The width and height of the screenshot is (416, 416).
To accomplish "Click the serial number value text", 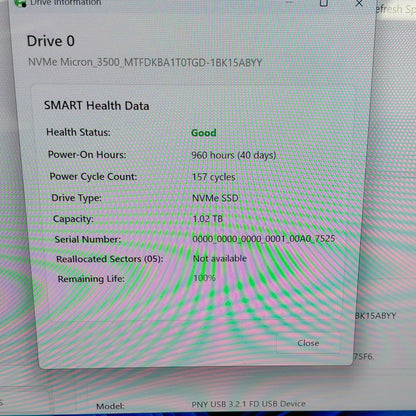I will (x=264, y=239).
